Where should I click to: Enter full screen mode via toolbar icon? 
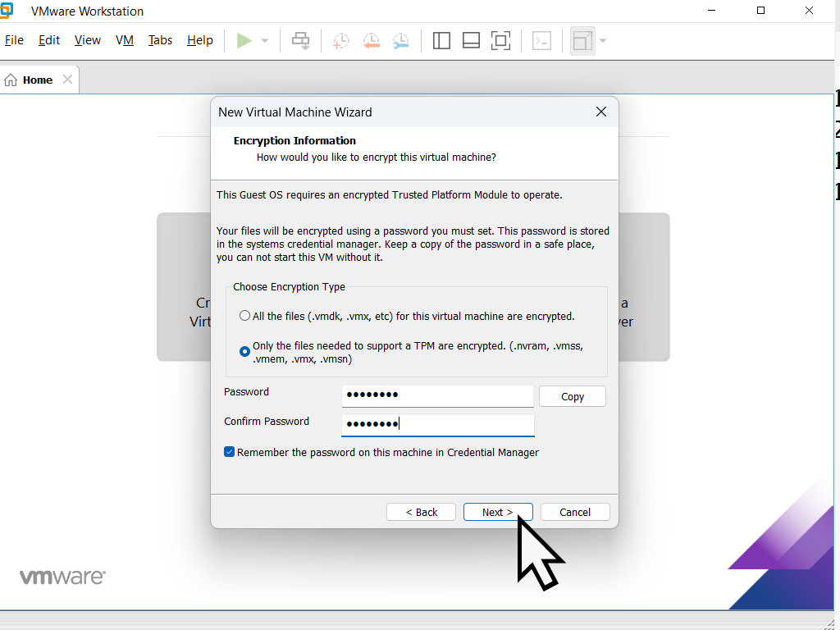click(x=501, y=40)
